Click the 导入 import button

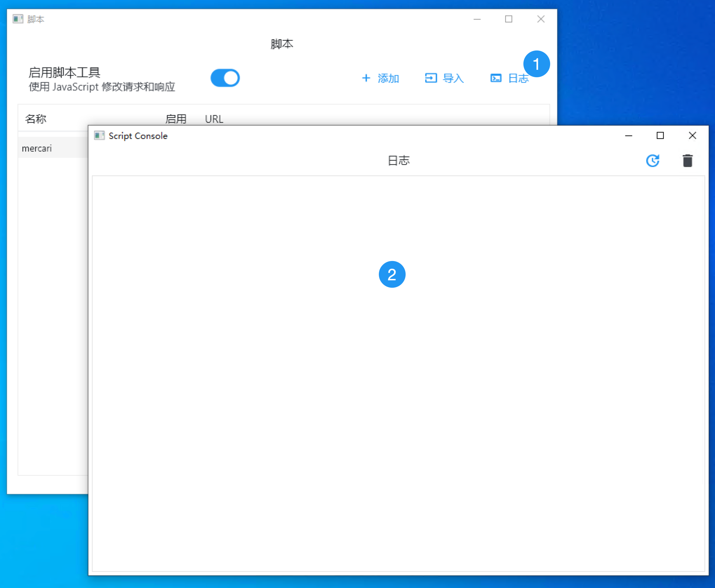(x=445, y=78)
